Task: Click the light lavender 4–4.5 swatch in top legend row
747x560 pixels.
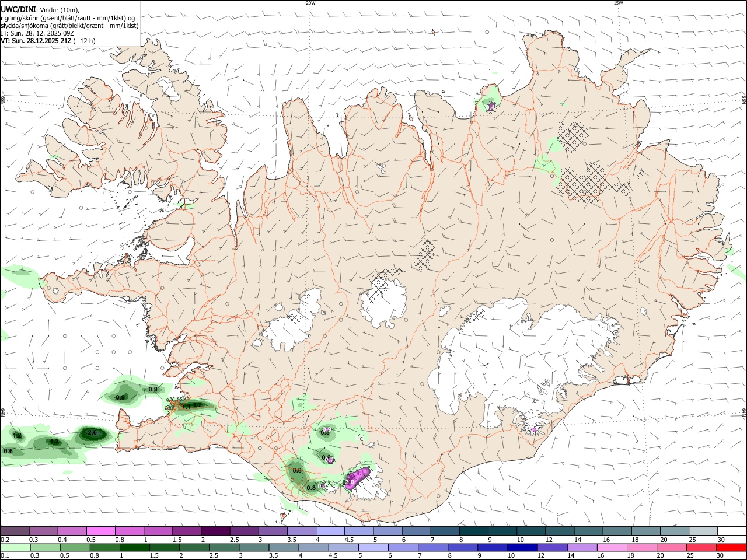Action: pyautogui.click(x=330, y=531)
